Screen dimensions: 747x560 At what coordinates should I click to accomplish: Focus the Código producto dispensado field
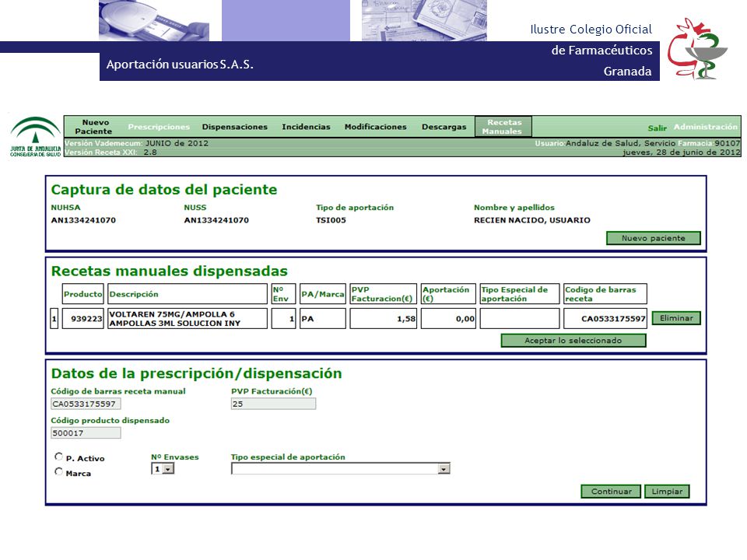coord(86,433)
